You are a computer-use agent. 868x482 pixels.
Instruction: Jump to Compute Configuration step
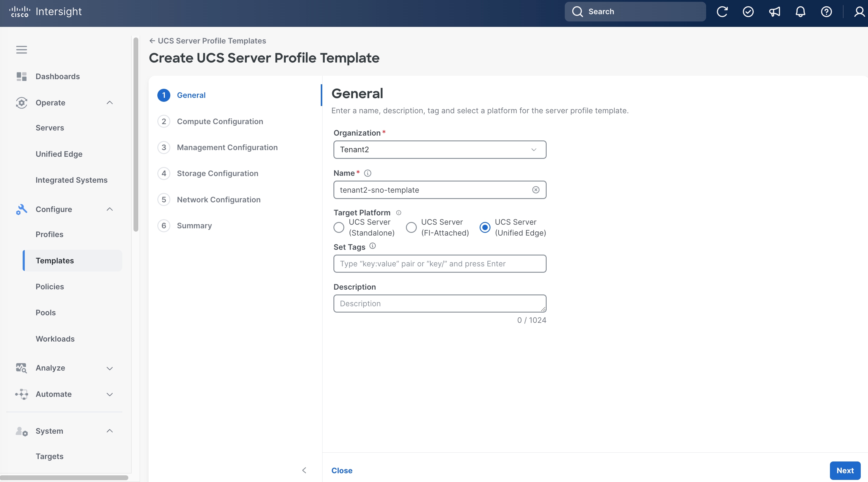[220, 121]
